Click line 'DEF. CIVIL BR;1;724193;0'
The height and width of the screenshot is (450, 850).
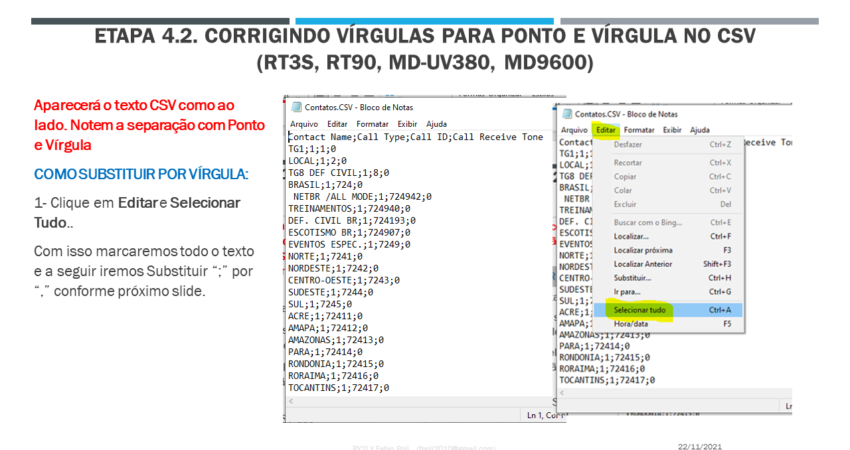coord(352,221)
